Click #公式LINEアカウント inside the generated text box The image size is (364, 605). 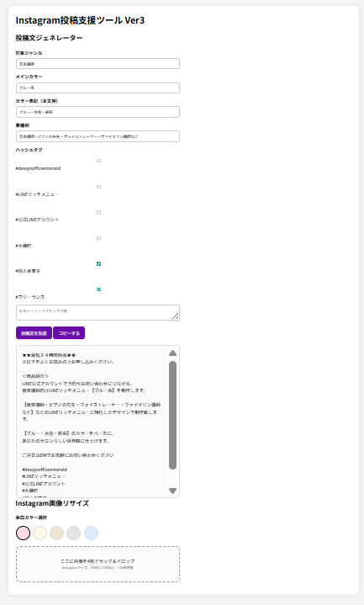click(44, 484)
